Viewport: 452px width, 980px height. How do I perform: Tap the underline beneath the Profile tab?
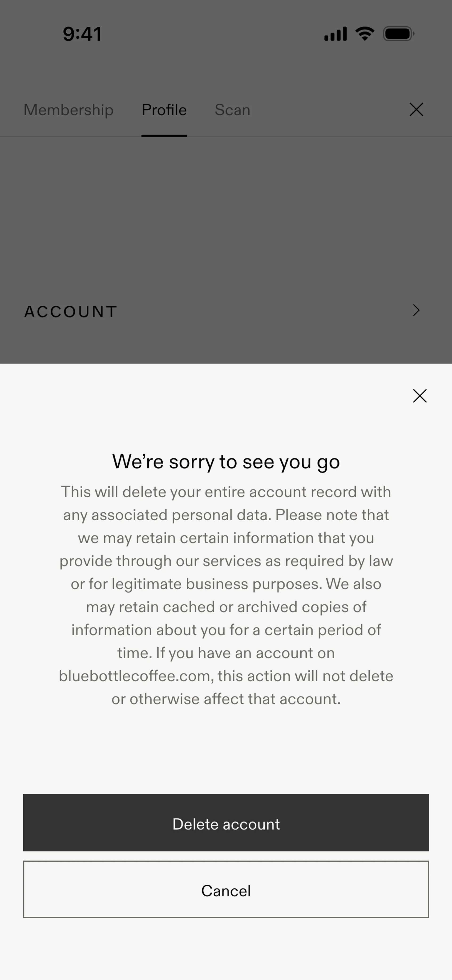(164, 135)
